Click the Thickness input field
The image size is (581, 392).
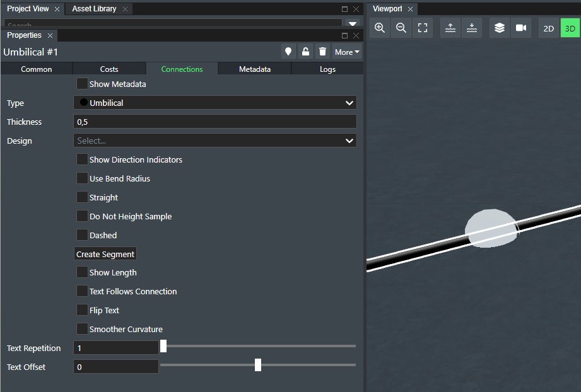[x=215, y=122]
